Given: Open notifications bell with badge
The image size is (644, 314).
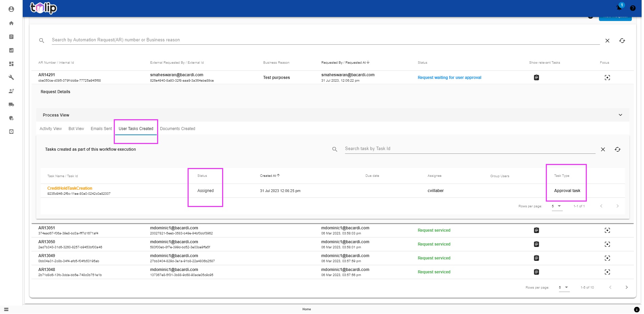Looking at the screenshot, I should [620, 7].
